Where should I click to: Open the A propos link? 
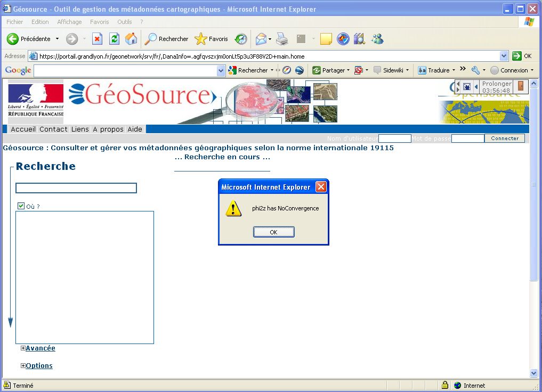tap(108, 129)
